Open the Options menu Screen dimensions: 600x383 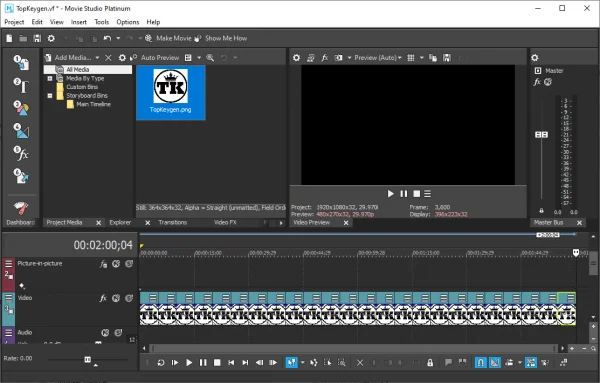128,22
